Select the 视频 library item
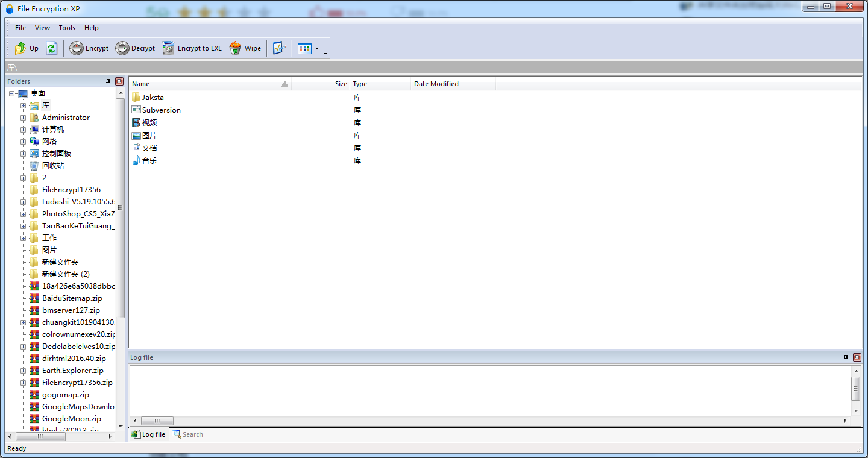868x458 pixels. click(145, 122)
